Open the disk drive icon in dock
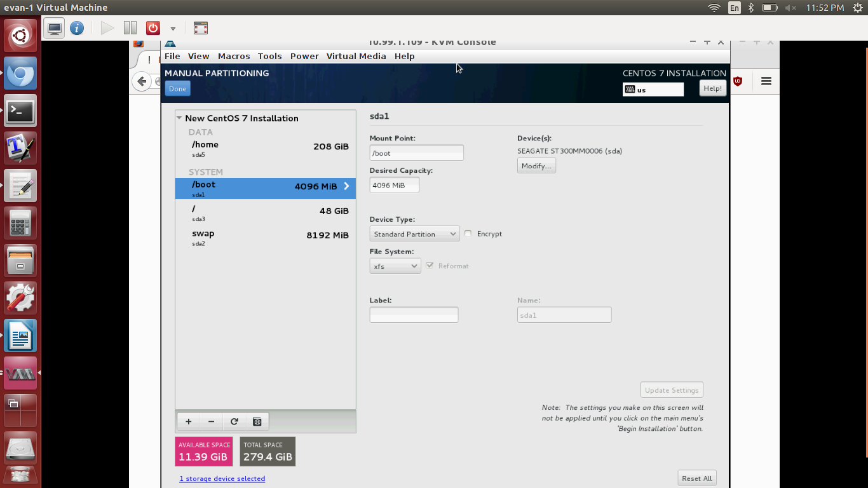868x488 pixels. 20,449
